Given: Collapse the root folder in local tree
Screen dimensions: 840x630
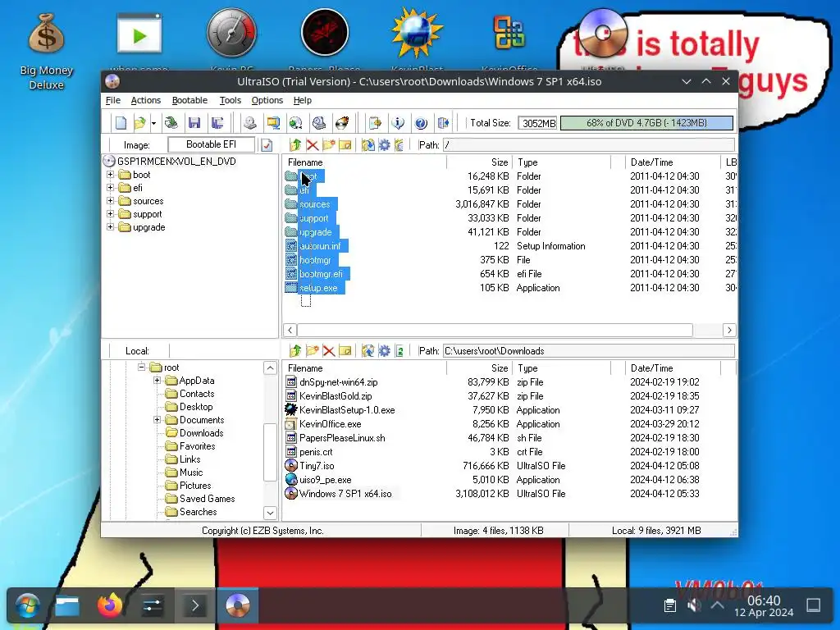Looking at the screenshot, I should (141, 367).
